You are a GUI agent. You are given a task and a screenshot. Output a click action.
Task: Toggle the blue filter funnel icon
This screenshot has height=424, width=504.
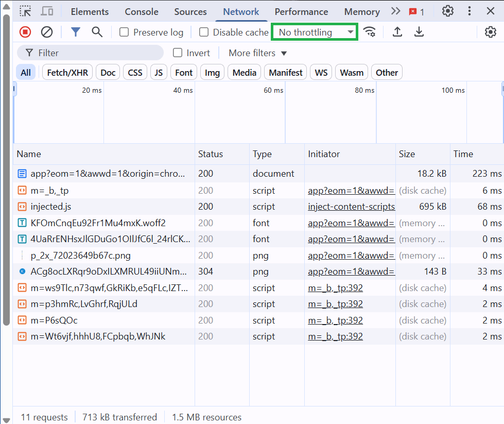(76, 32)
